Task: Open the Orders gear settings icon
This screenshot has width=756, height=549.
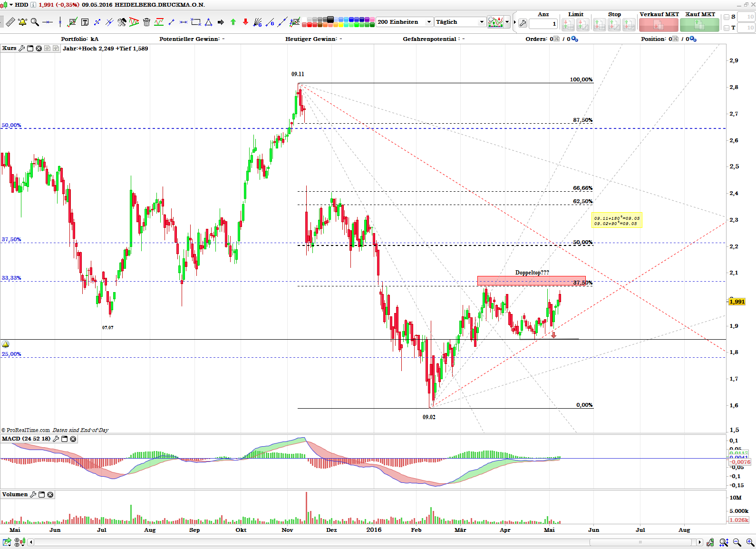Action: [x=575, y=39]
